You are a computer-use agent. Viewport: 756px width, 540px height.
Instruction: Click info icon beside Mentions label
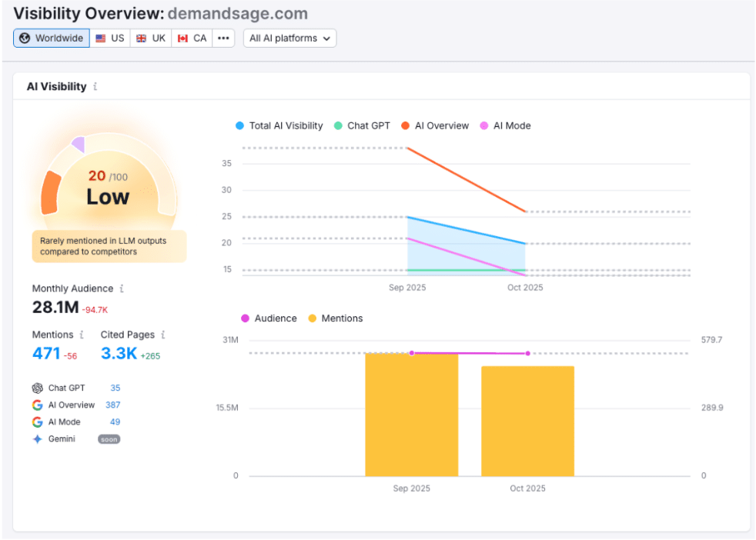[82, 335]
